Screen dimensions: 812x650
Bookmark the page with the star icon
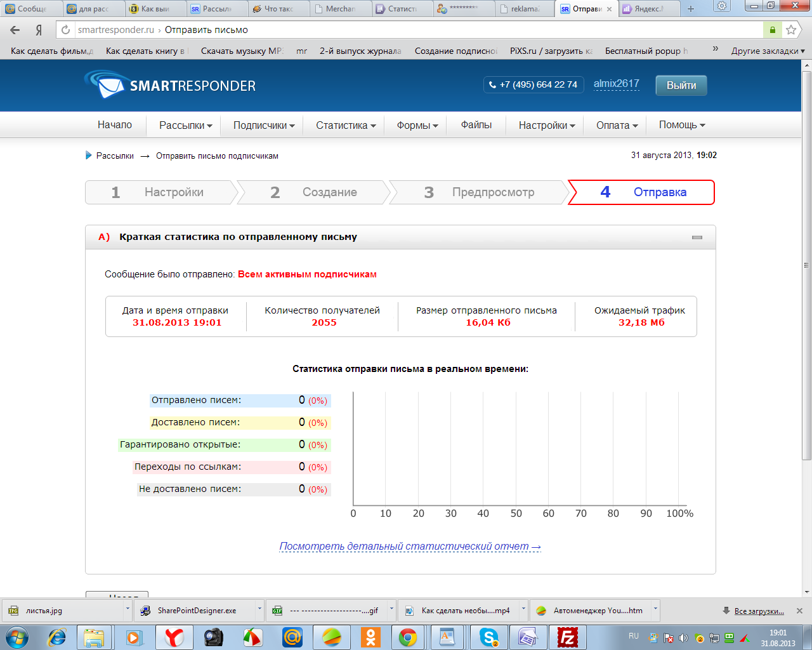coord(790,30)
